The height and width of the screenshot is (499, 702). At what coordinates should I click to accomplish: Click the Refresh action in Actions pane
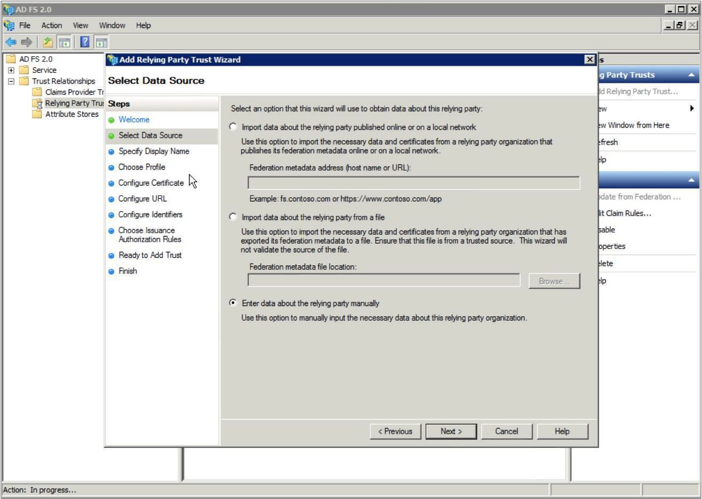tap(609, 142)
